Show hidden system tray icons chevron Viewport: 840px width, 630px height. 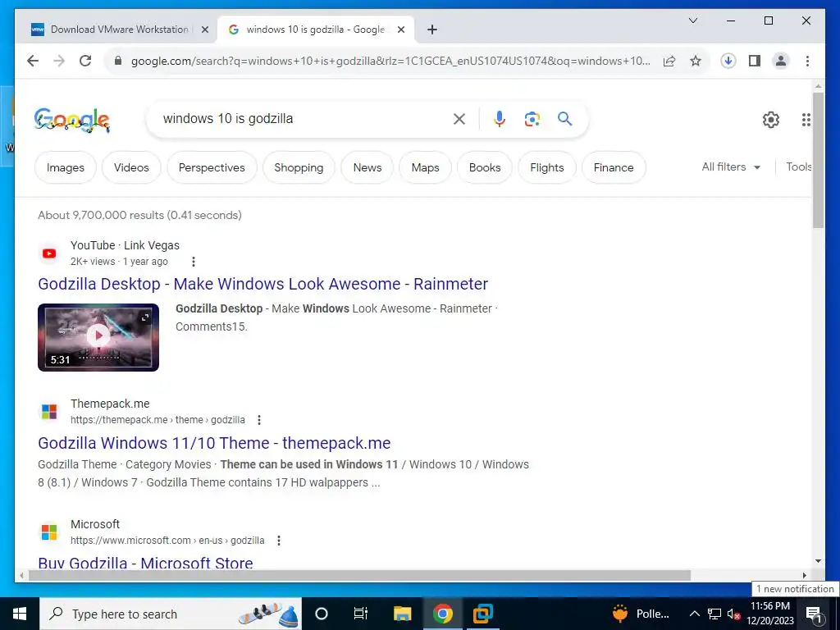694,614
